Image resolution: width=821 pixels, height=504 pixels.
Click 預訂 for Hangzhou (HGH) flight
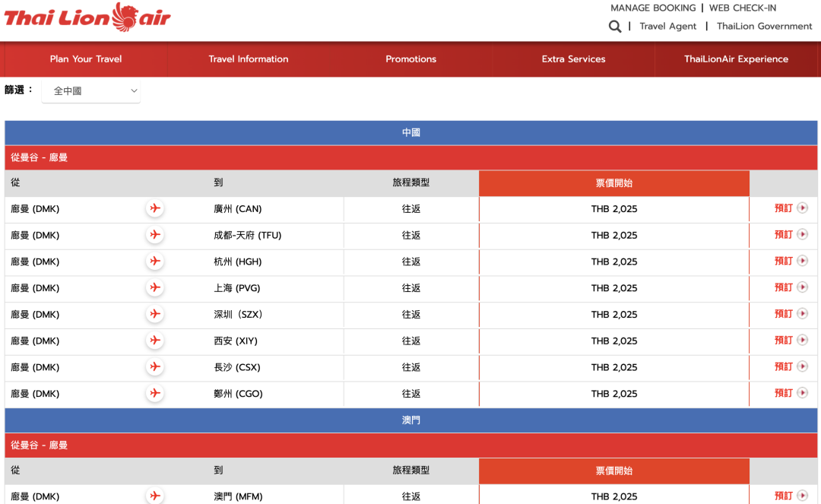[783, 262]
